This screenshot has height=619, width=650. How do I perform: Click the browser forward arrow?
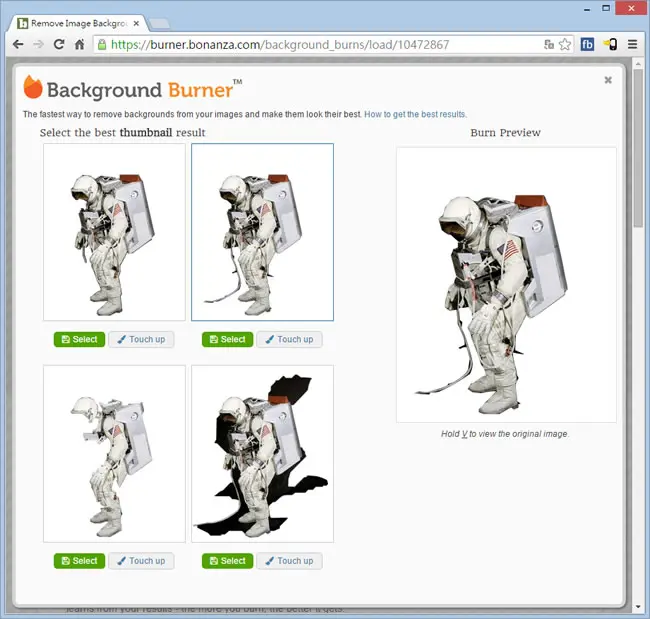[x=38, y=44]
